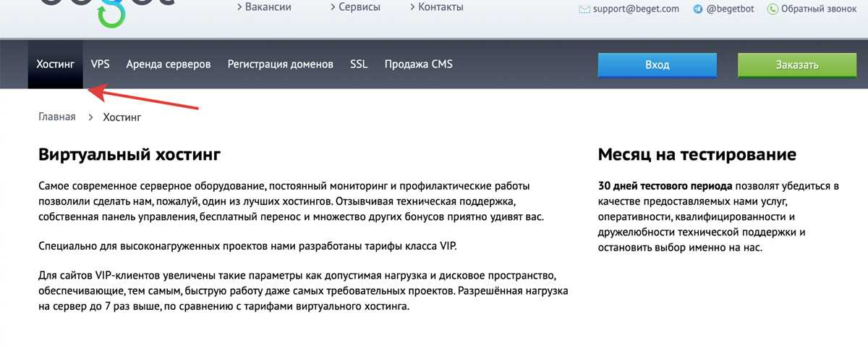Image resolution: width=868 pixels, height=349 pixels.
Task: Click the Хостинг breadcrumb text
Action: 122,117
